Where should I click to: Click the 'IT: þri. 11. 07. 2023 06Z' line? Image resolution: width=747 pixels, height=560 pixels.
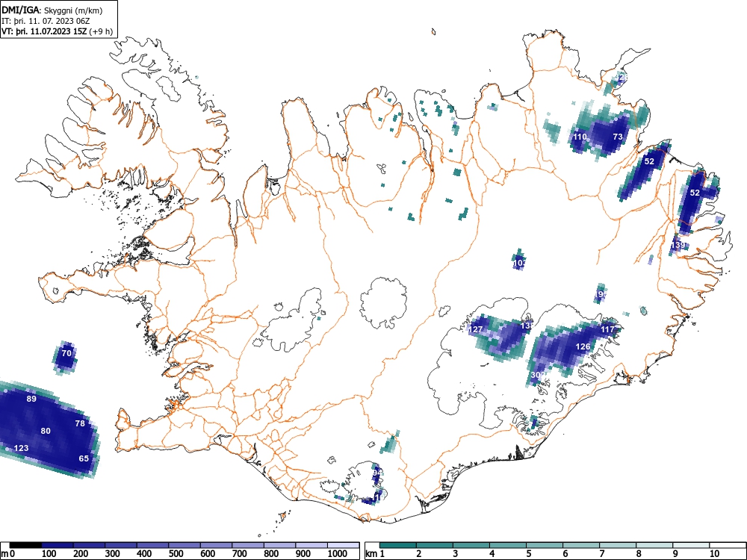[x=46, y=21]
